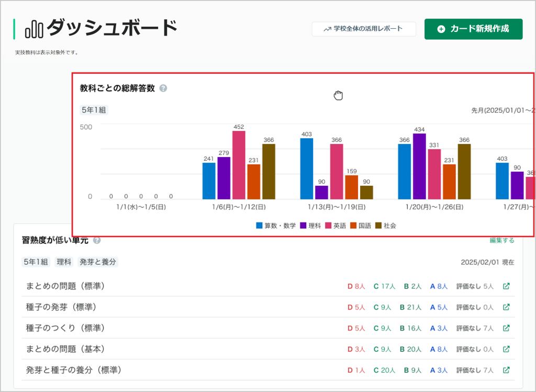536x392 pixels.
Task: Select row 種子のつくり（標準）
Action: (268, 328)
